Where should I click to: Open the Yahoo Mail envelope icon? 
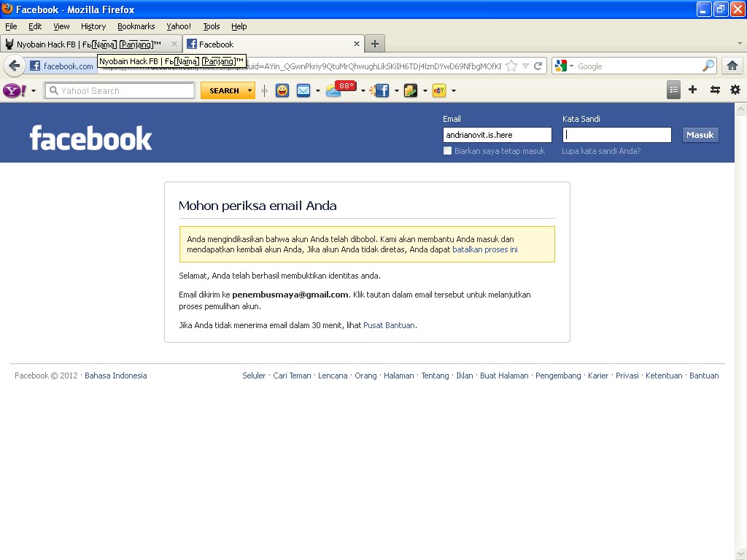pos(303,90)
